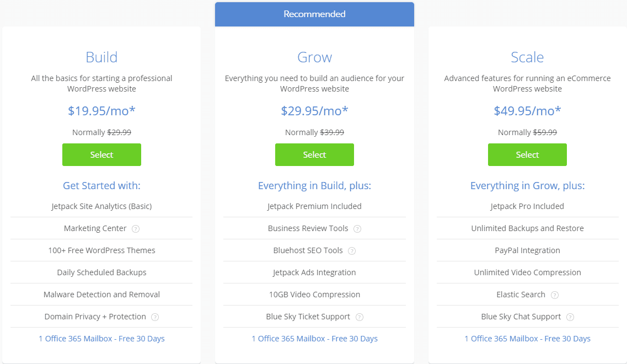The width and height of the screenshot is (627, 364).
Task: Click the Recommended banner
Action: [314, 14]
